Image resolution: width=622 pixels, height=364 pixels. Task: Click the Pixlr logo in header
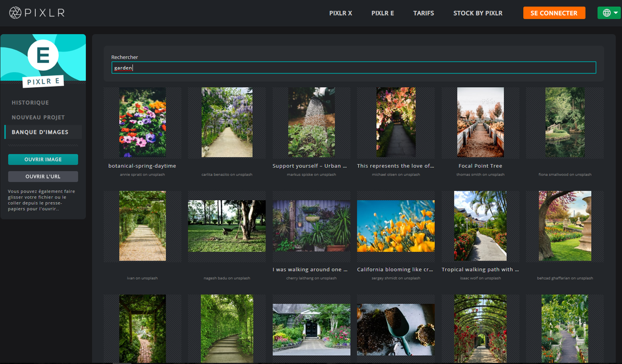point(37,13)
